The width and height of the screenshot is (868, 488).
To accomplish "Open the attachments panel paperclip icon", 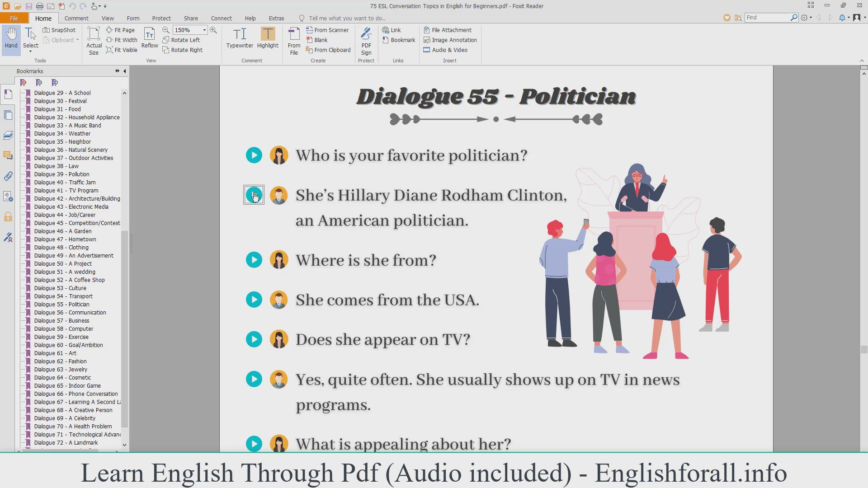I will (x=8, y=176).
